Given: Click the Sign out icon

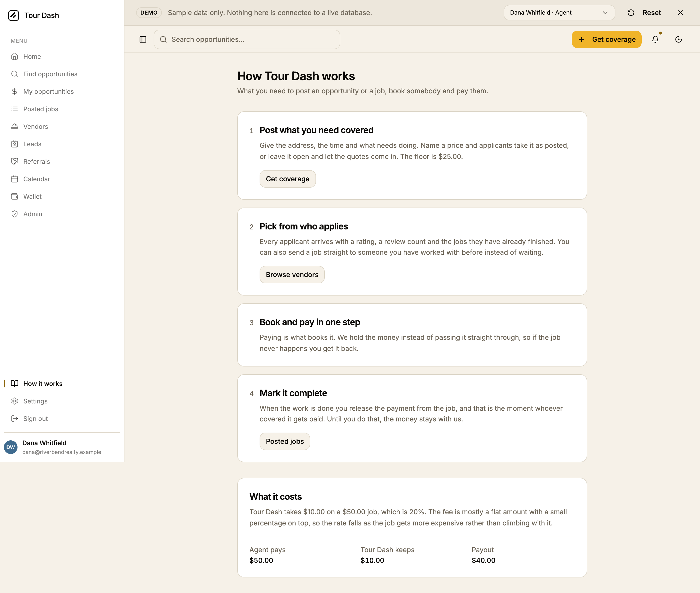Looking at the screenshot, I should point(14,419).
